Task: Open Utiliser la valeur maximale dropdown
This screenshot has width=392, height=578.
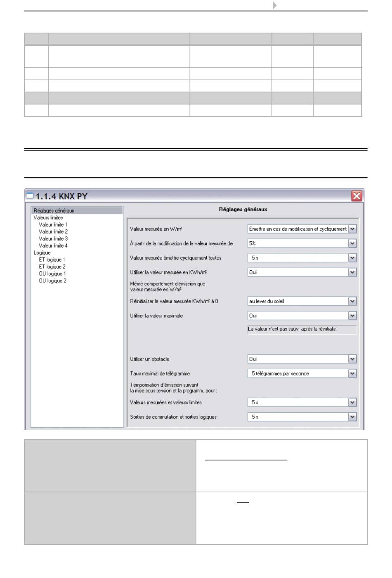Action: (x=302, y=316)
